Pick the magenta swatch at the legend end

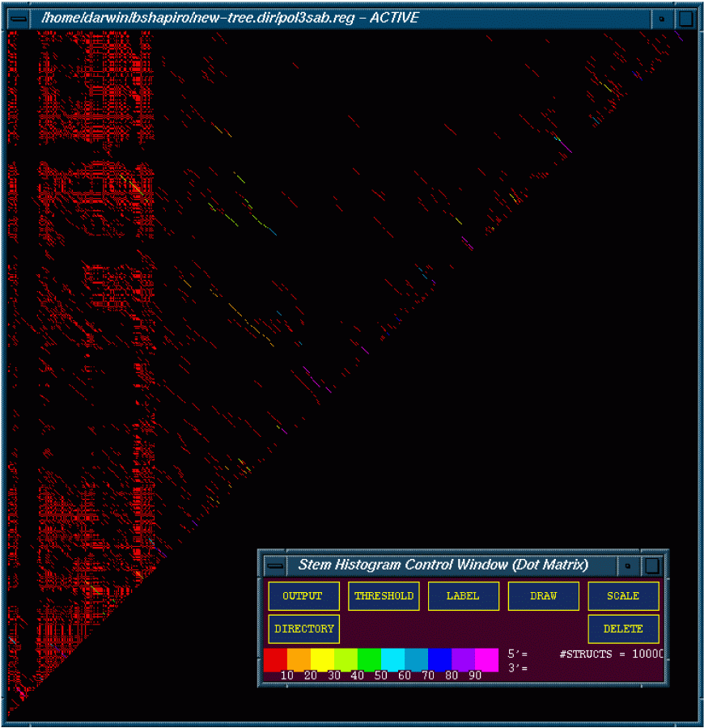pos(486,659)
